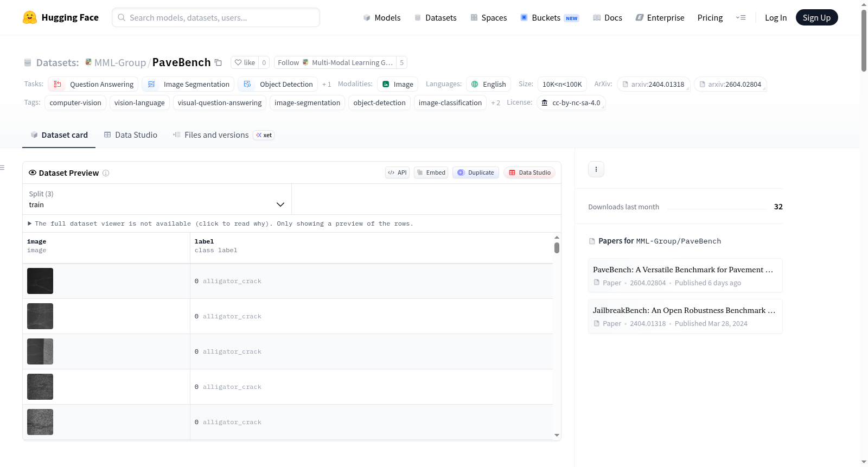This screenshot has width=868, height=467.
Task: Click the Question Answering task tag
Action: 93,84
